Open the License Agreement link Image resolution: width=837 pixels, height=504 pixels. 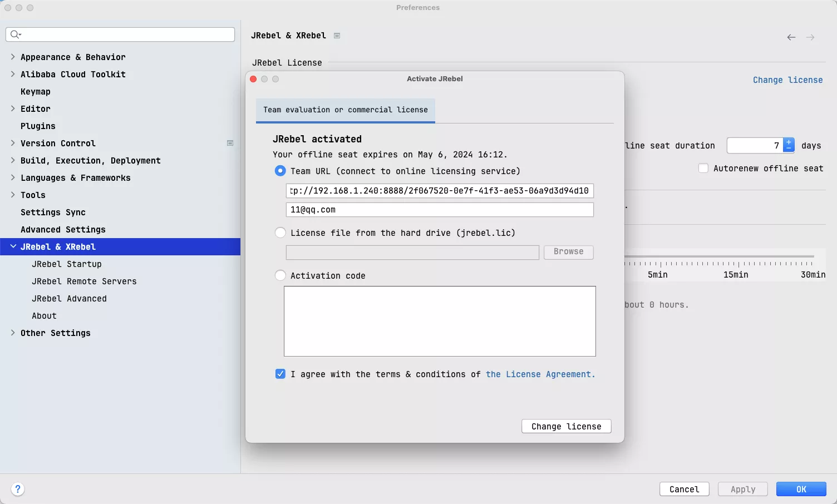click(540, 374)
